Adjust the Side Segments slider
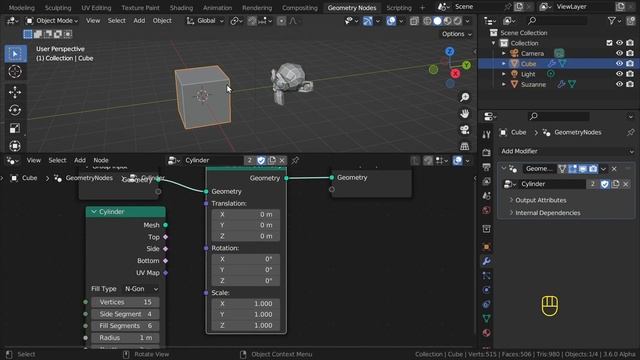The image size is (640, 360). coord(125,314)
